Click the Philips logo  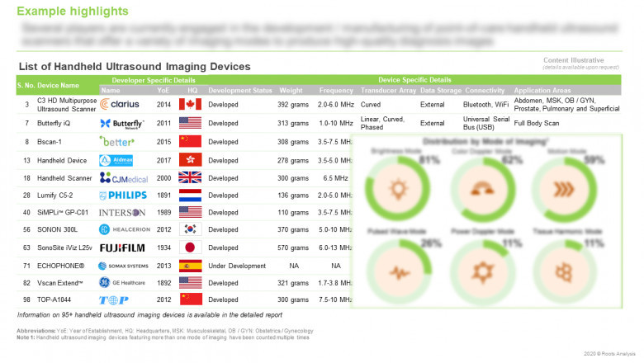coord(123,196)
